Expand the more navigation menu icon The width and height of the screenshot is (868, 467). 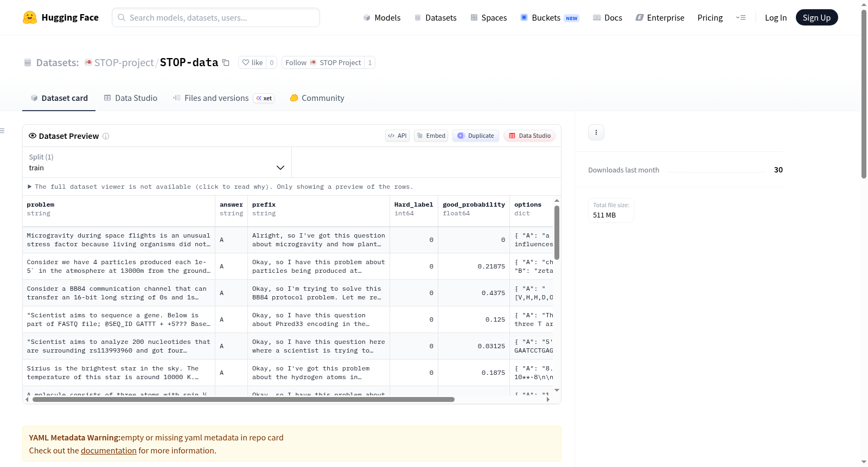point(741,17)
